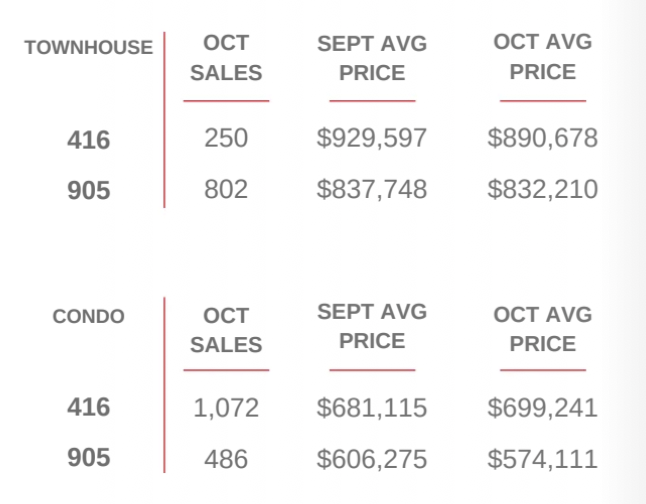Select townhouse 416 October sales value 250
This screenshot has height=504, width=646.
[x=226, y=138]
